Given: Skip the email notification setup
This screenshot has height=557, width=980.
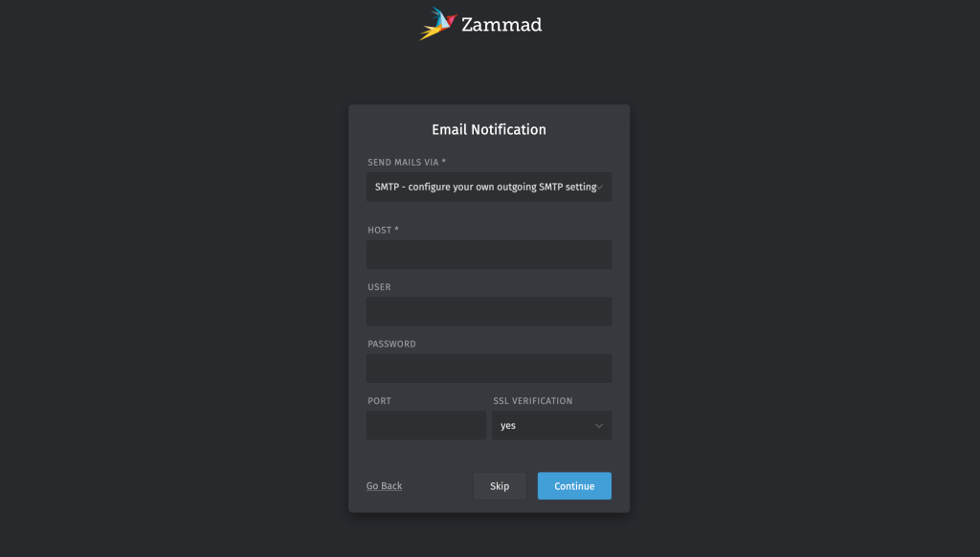Looking at the screenshot, I should coord(499,485).
